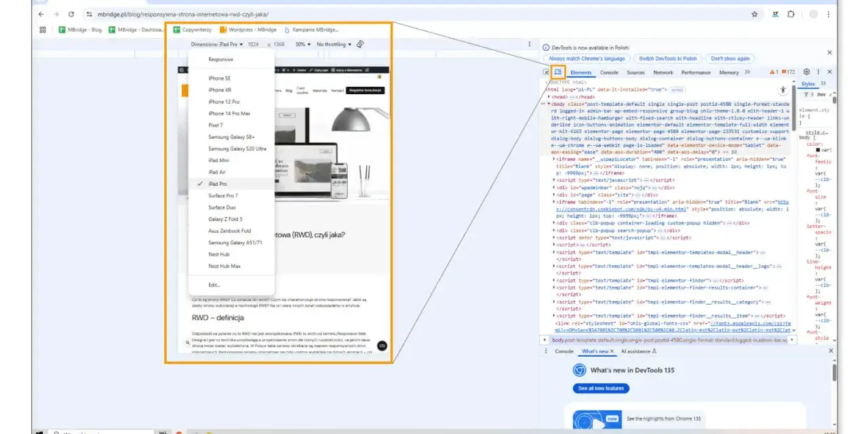
Task: Choose Nest Hub Max device
Action: tap(231, 266)
